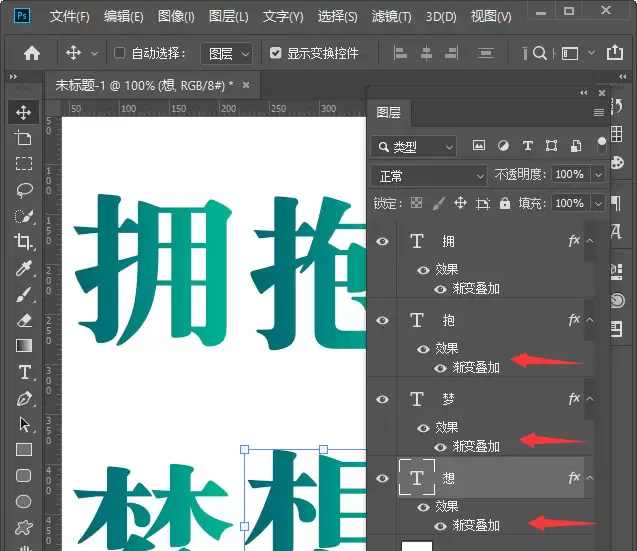
Task: Click the home button in options bar
Action: coord(32,53)
